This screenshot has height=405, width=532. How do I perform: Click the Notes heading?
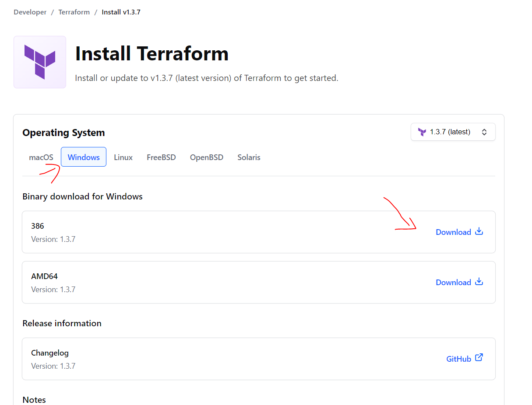34,400
